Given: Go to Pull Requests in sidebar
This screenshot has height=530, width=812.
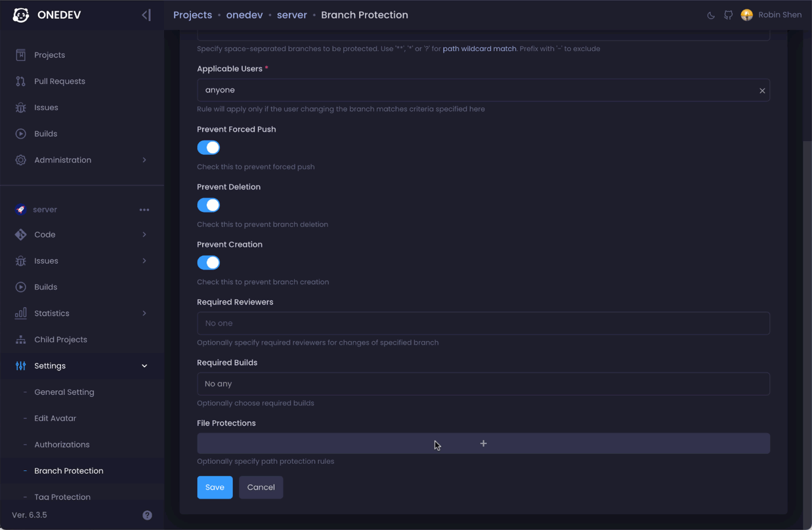Looking at the screenshot, I should 60,81.
